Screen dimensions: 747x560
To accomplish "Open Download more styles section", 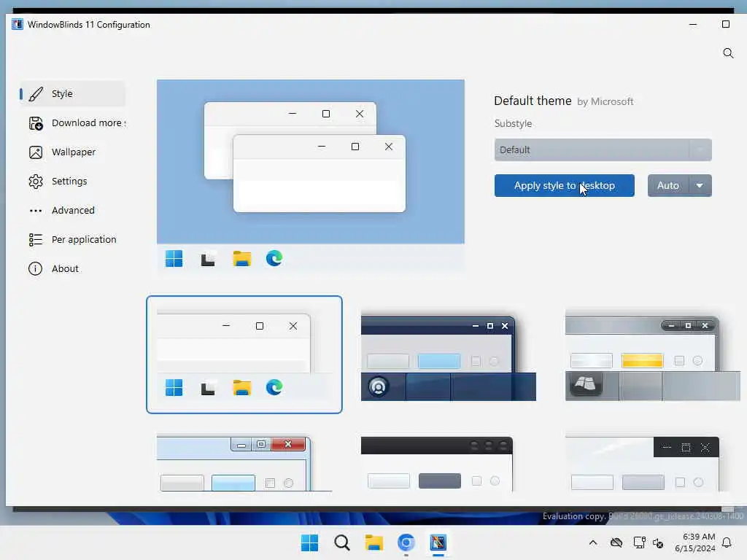I will [x=72, y=123].
